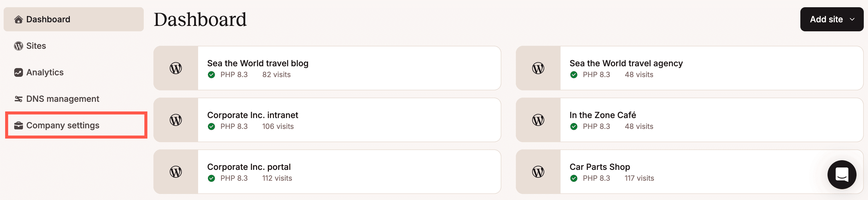The width and height of the screenshot is (868, 200).
Task: Open Analytics via its chart icon
Action: [18, 72]
